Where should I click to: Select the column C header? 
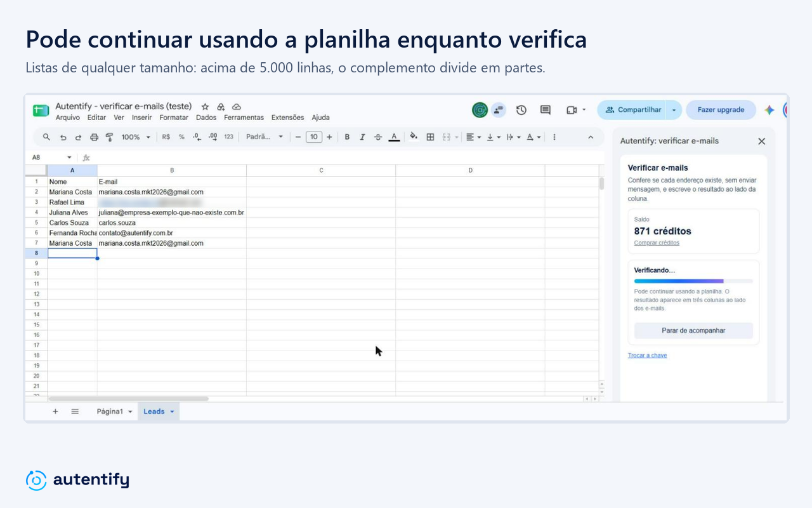321,170
